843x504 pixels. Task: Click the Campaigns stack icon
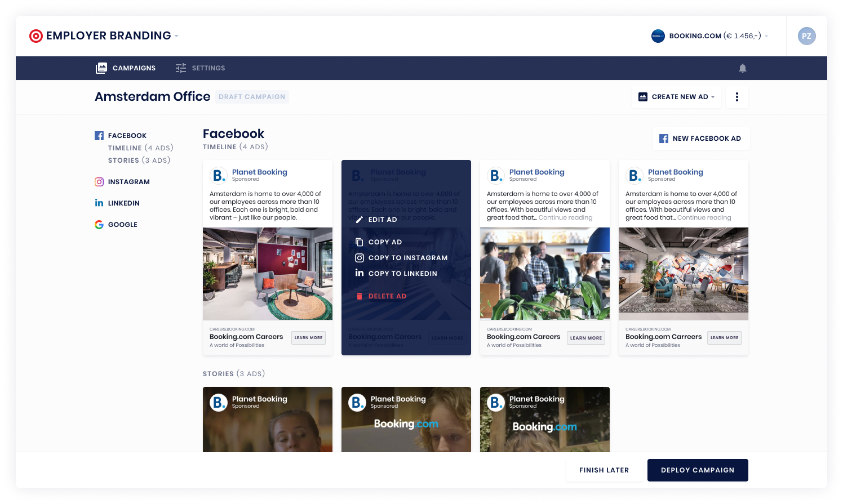click(x=101, y=68)
